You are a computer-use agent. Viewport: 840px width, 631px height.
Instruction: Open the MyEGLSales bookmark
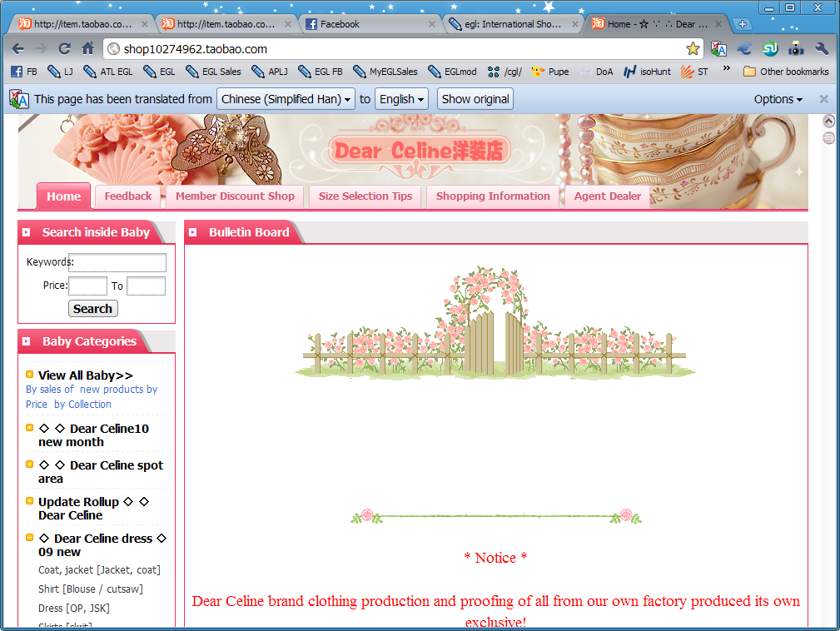[x=385, y=72]
